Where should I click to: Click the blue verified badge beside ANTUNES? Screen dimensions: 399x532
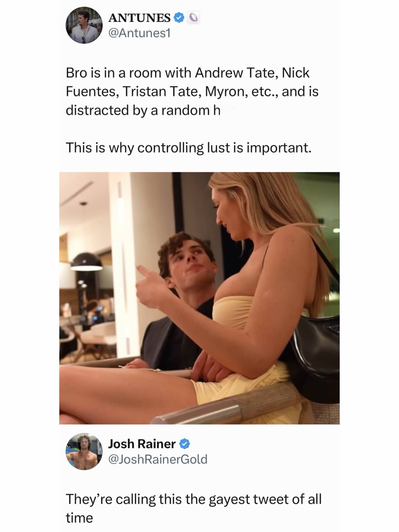(179, 18)
